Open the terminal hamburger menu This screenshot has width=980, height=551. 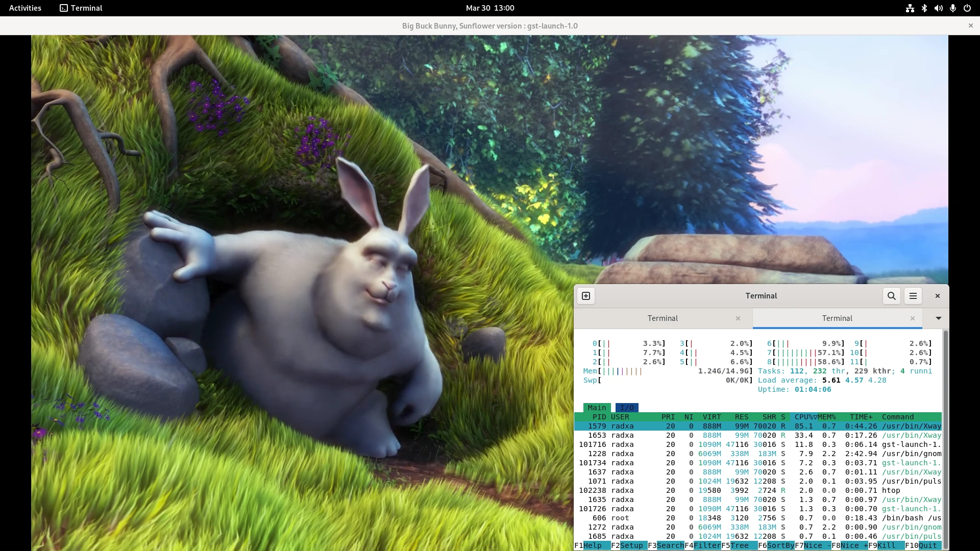(913, 296)
